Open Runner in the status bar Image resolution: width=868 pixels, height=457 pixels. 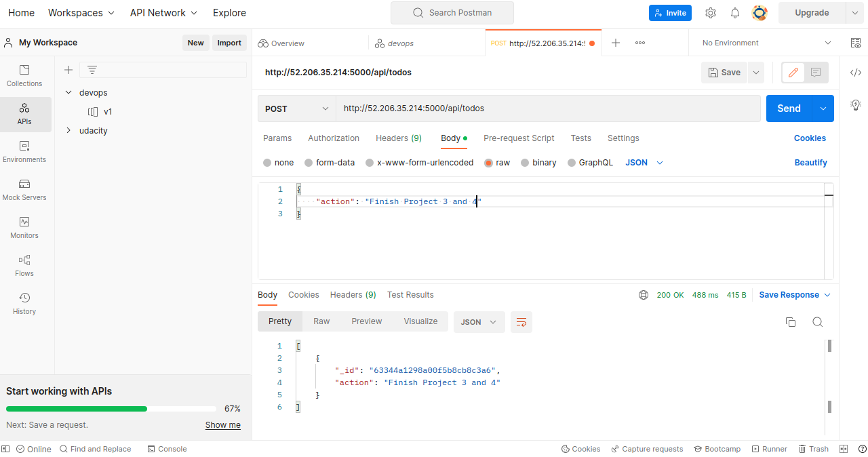[769, 449]
